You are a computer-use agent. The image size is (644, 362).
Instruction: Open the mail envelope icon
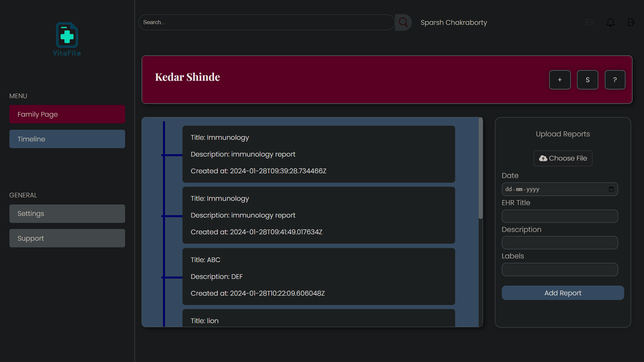[x=589, y=22]
